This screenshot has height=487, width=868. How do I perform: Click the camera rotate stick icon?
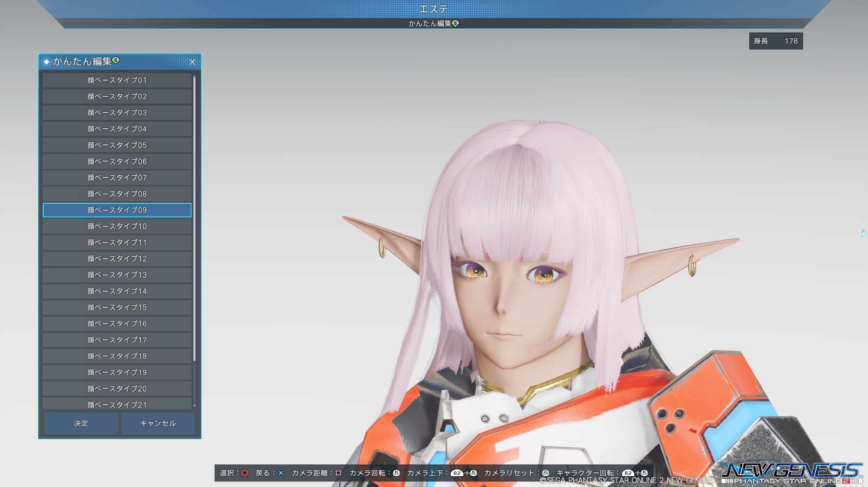pos(396,473)
